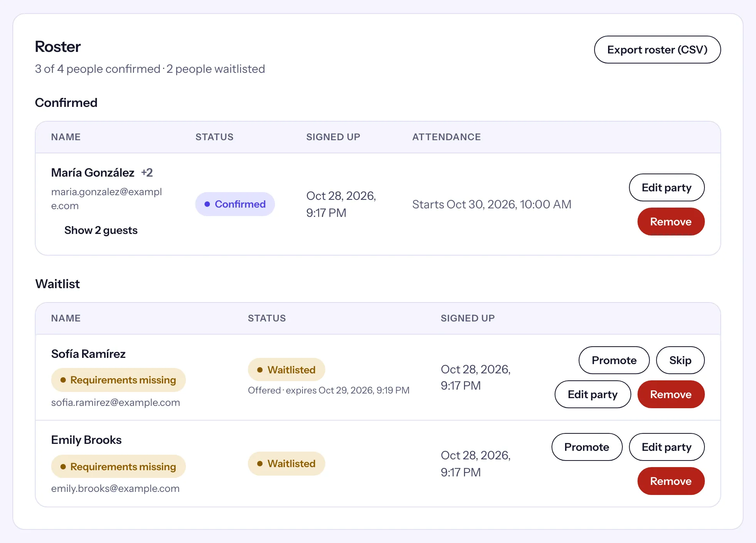Click 3 of 4 people confirmed summary
Screen dimensions: 756x543
[98, 69]
